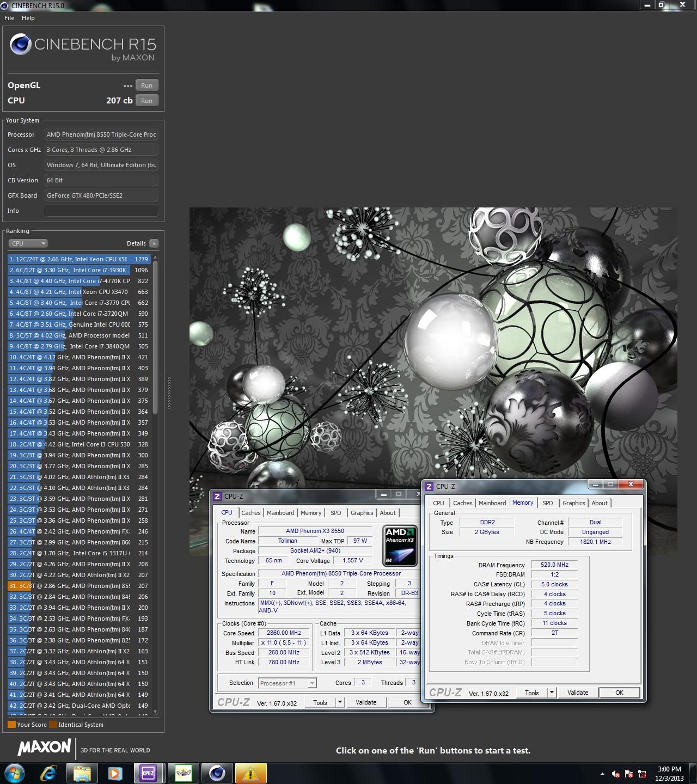Select CPU tab in Memory window

[439, 503]
